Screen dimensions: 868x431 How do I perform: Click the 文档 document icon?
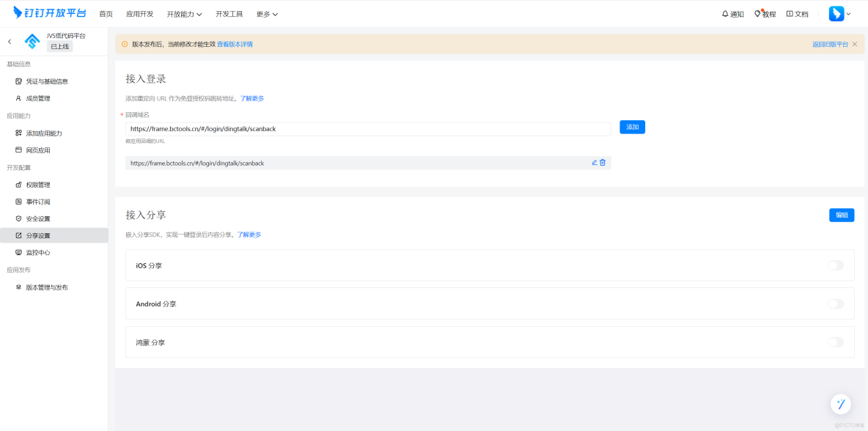790,14
